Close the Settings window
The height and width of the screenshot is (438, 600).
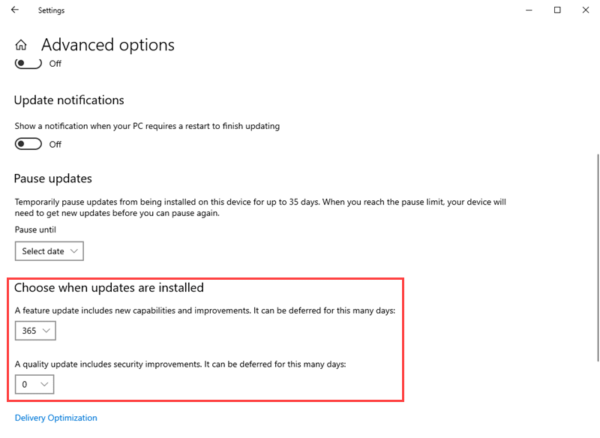coord(585,10)
